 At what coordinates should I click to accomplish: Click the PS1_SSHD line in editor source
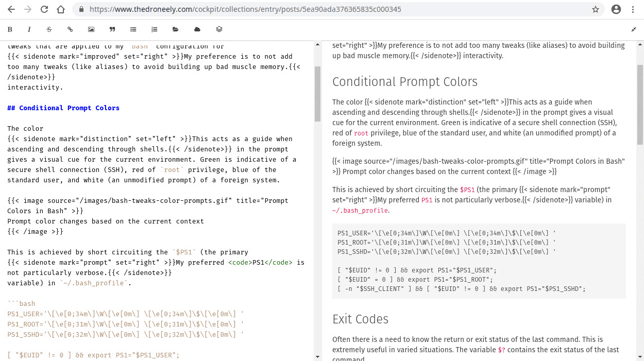(x=125, y=334)
